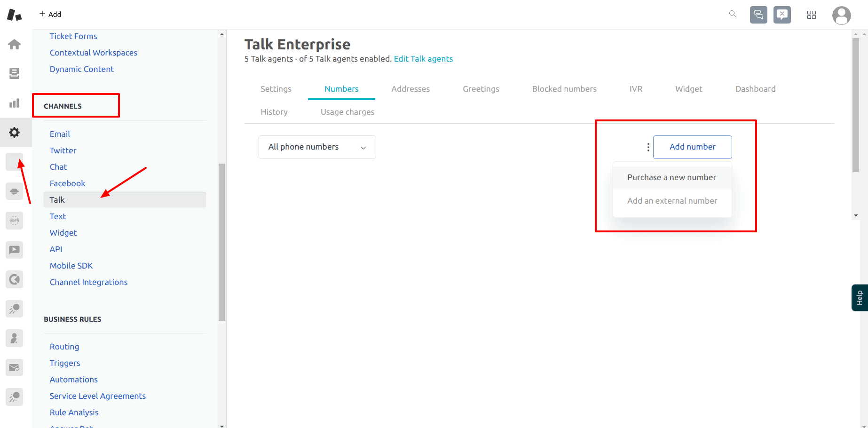Viewport: 868px width, 428px height.
Task: Choose Purchase a new number
Action: [672, 177]
